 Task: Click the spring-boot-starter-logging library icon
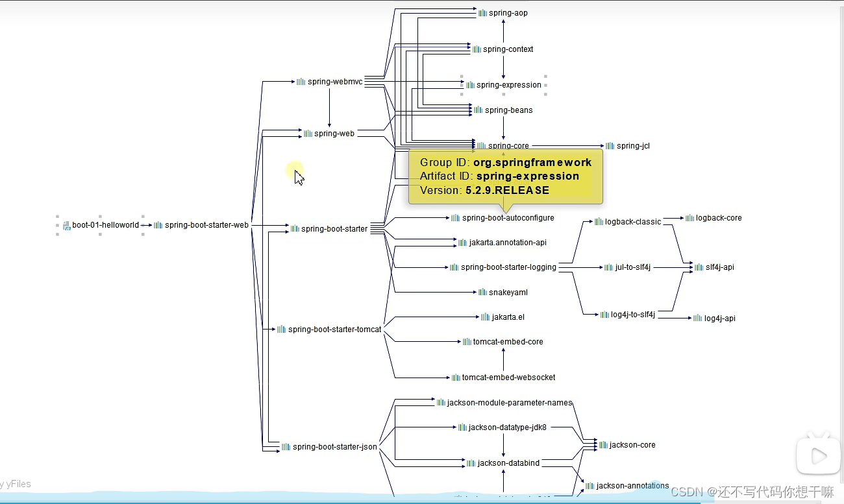coord(454,267)
